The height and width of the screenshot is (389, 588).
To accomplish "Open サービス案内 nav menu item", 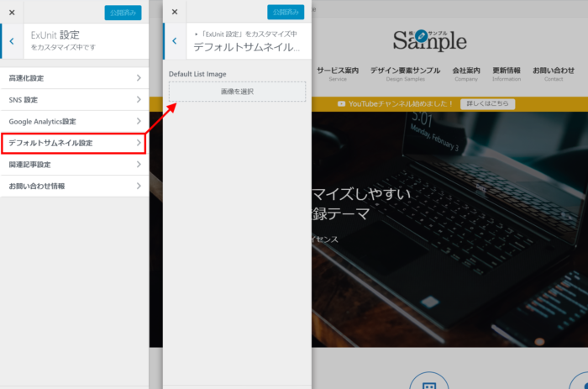I will click(338, 74).
